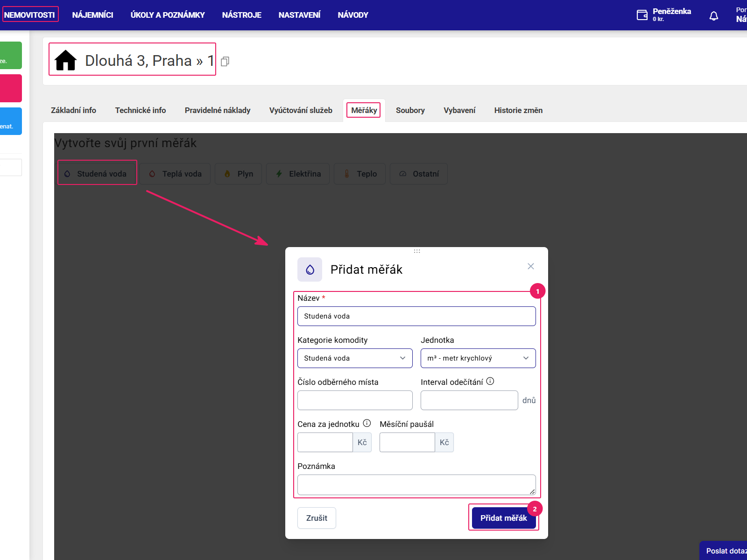
Task: Click the Cena za jednotku price field
Action: click(325, 442)
